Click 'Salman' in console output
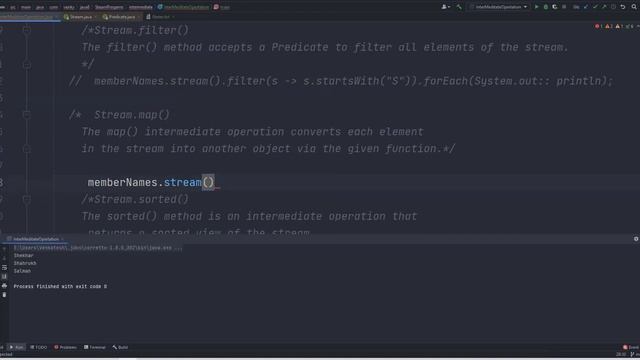The height and width of the screenshot is (360, 640). 22,271
